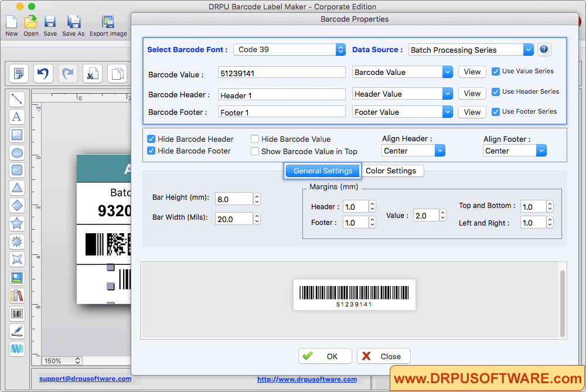This screenshot has width=586, height=392.
Task: Select the WordArt tool
Action: click(x=17, y=349)
